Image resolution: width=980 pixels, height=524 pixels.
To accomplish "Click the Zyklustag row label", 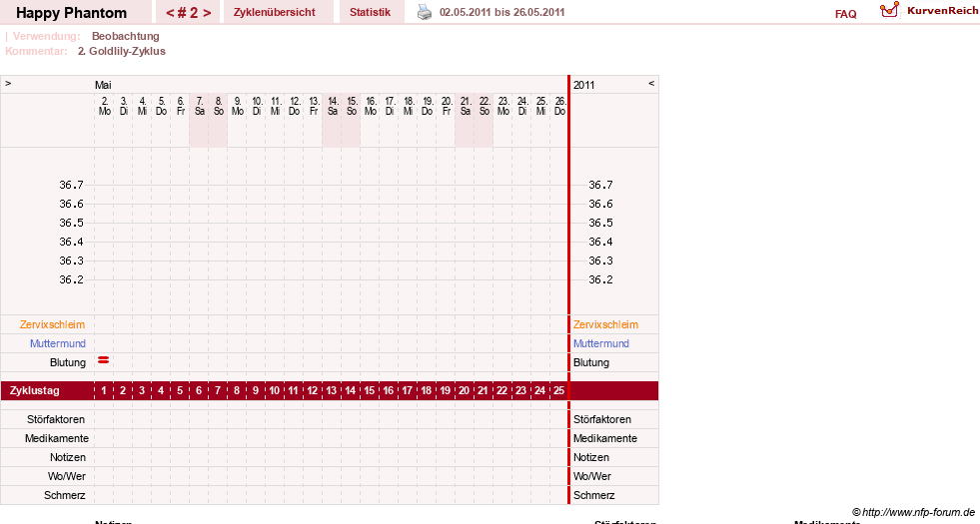I will (35, 391).
